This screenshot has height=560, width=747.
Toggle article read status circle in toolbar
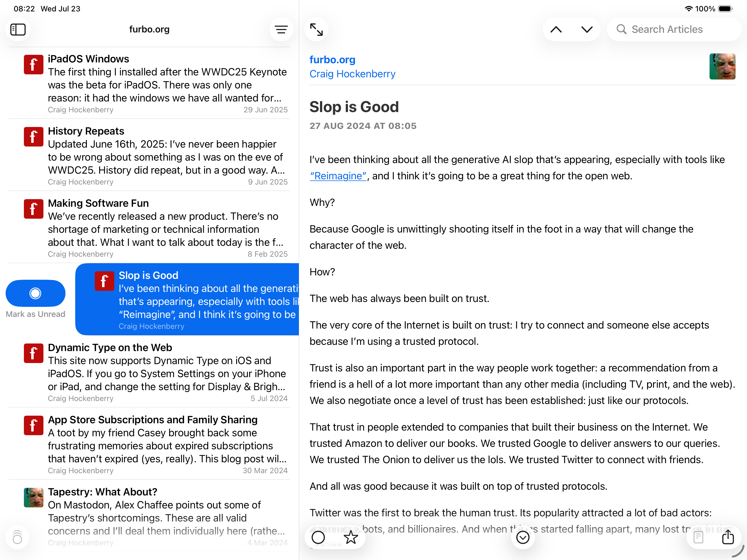(x=318, y=537)
